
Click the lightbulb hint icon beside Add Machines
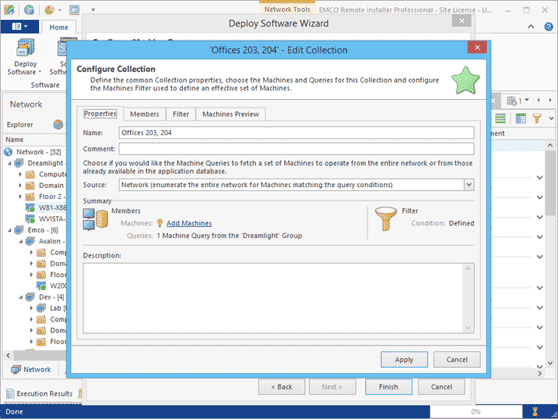160,223
